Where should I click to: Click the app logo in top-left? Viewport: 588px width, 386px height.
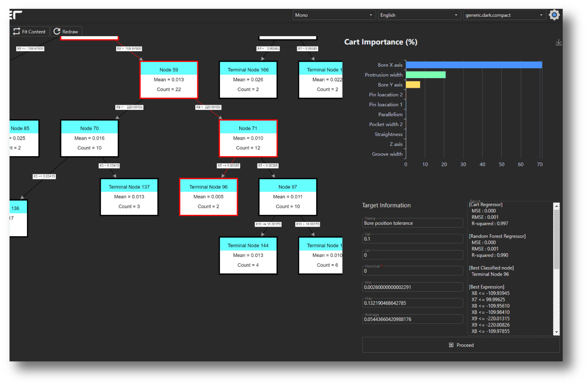tap(16, 15)
